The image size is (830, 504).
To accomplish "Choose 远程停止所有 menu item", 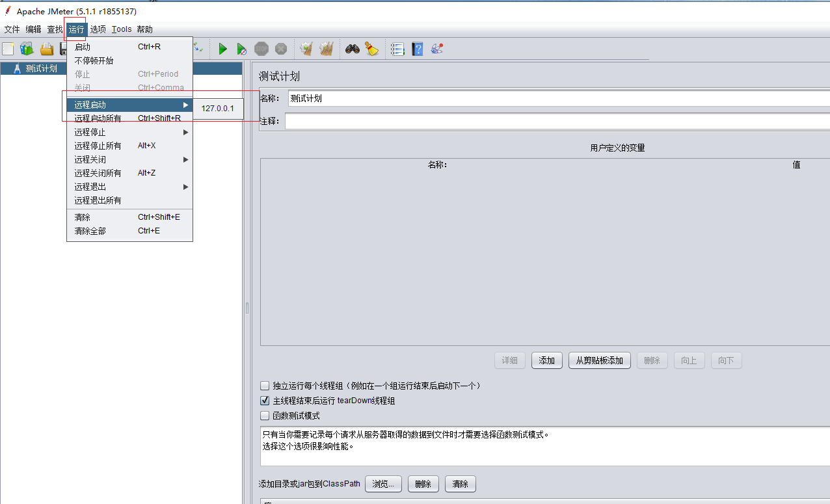I will coord(129,146).
